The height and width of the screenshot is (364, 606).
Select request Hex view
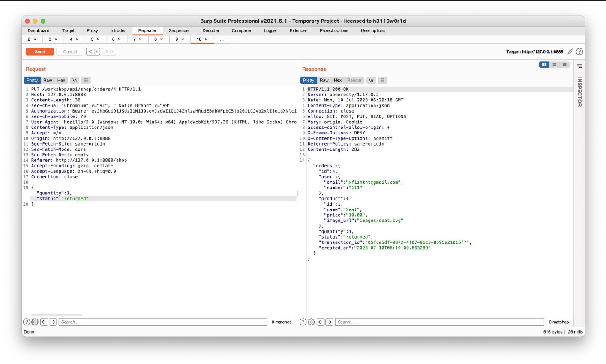(x=61, y=80)
